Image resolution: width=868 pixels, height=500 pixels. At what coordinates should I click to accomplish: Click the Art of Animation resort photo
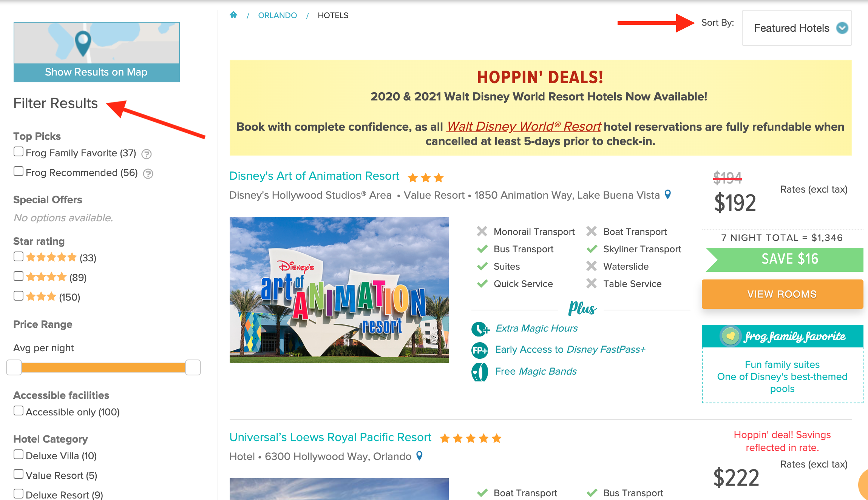tap(339, 290)
